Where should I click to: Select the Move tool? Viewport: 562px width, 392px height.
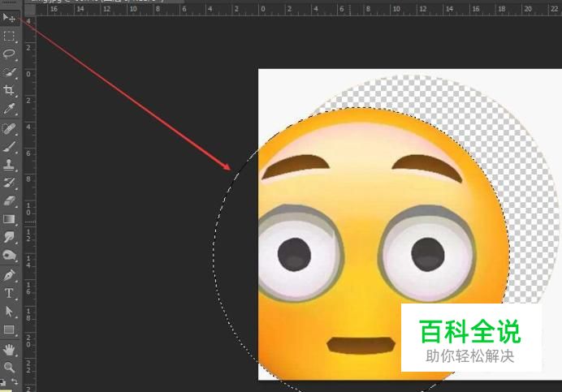coord(9,18)
